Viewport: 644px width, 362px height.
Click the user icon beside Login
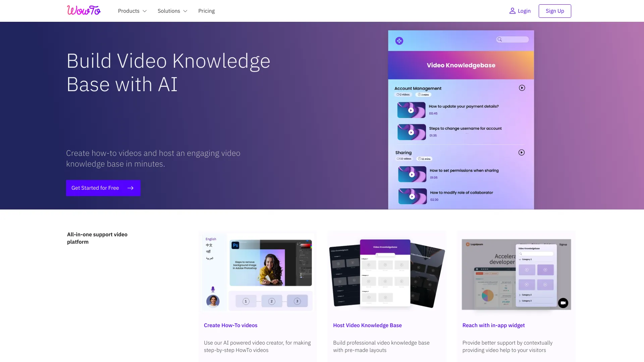512,11
